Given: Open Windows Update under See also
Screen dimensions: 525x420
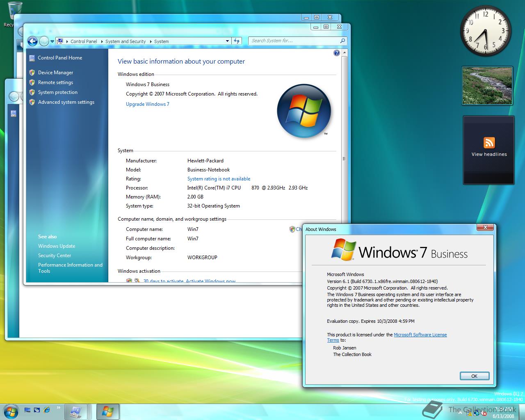Looking at the screenshot, I should (57, 246).
